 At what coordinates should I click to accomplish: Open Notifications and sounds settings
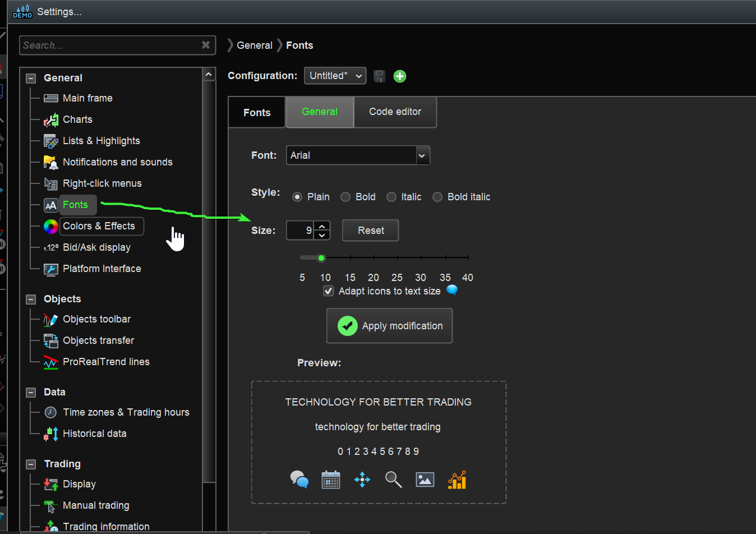(x=118, y=162)
